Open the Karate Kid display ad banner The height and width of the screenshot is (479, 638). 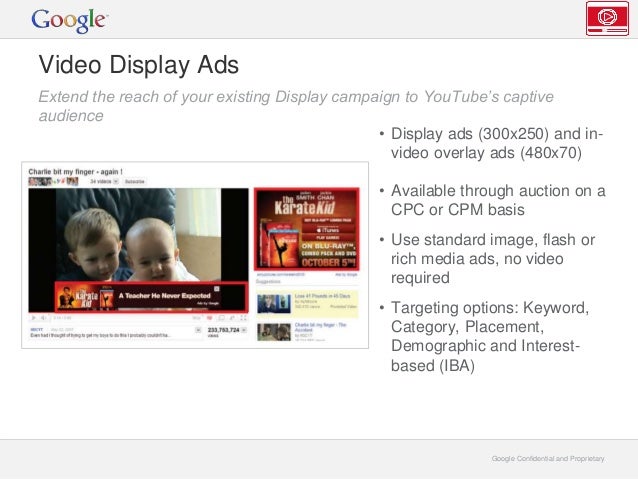click(307, 229)
